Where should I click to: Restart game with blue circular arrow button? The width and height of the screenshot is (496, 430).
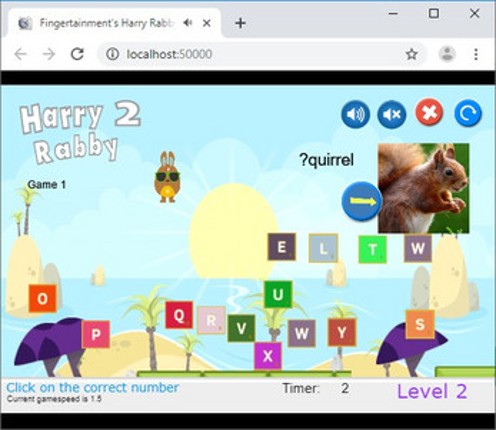point(468,113)
